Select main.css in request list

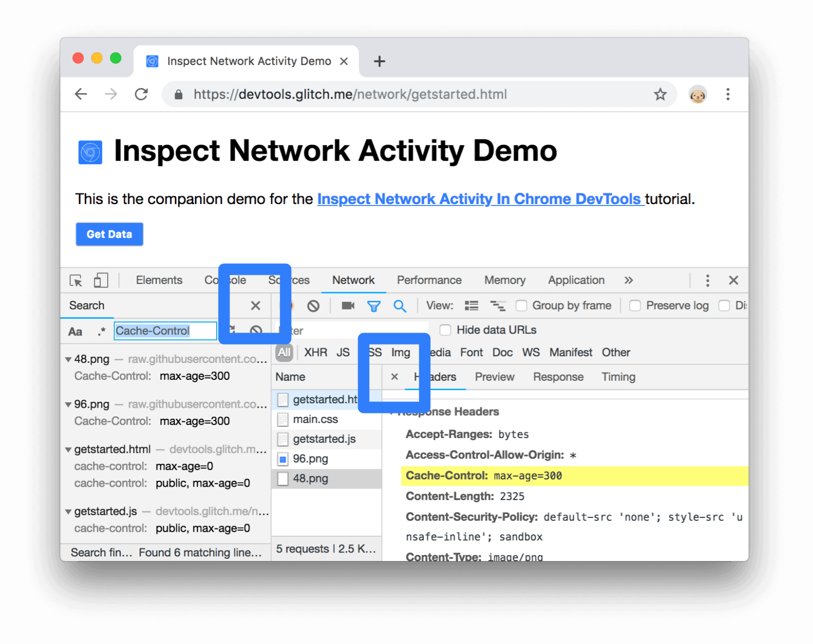coord(327,419)
